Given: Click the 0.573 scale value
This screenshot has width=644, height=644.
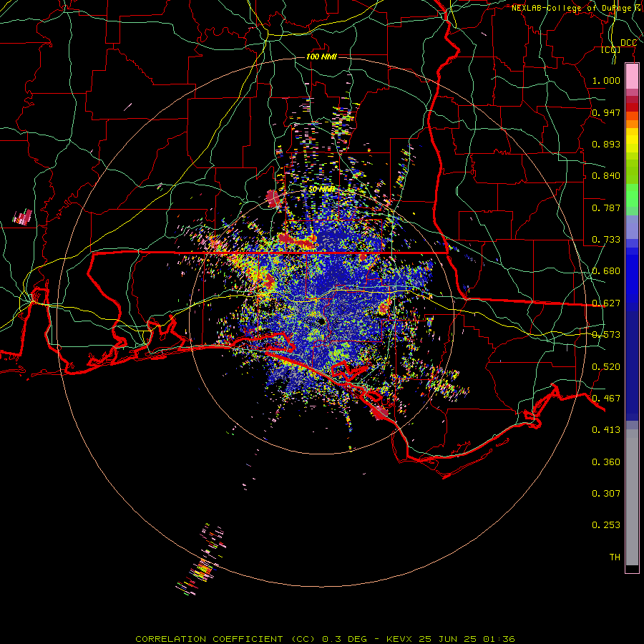Looking at the screenshot, I should coord(606,335).
